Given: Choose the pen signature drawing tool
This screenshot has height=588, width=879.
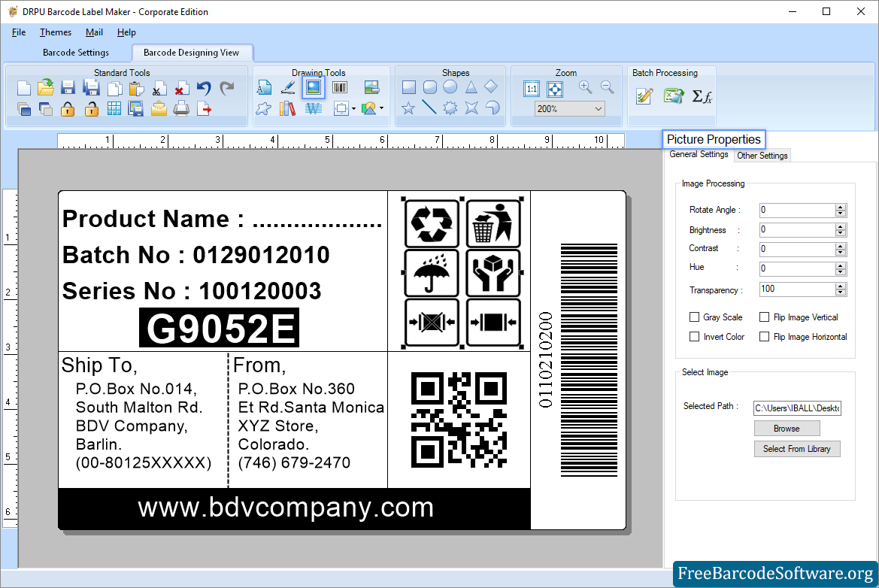Looking at the screenshot, I should point(288,87).
